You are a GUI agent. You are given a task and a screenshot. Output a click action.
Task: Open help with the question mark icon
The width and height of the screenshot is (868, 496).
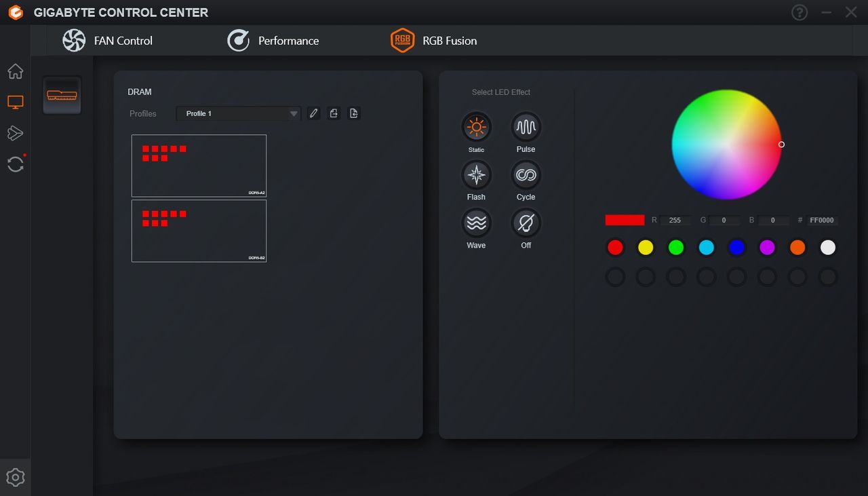[800, 12]
